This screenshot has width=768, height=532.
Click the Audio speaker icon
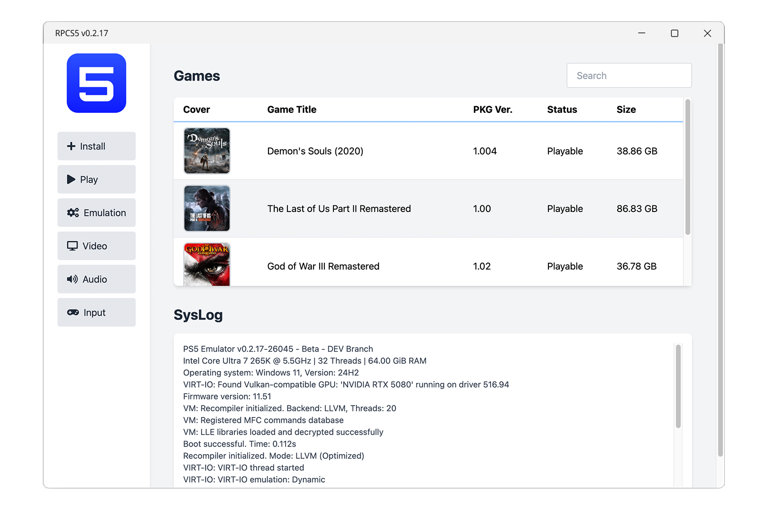point(72,279)
